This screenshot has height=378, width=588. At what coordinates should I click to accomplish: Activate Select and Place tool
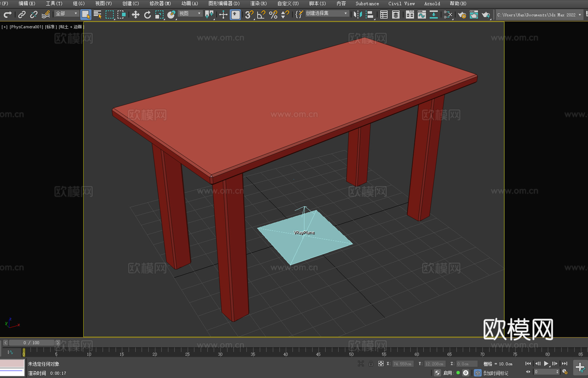[x=171, y=14]
